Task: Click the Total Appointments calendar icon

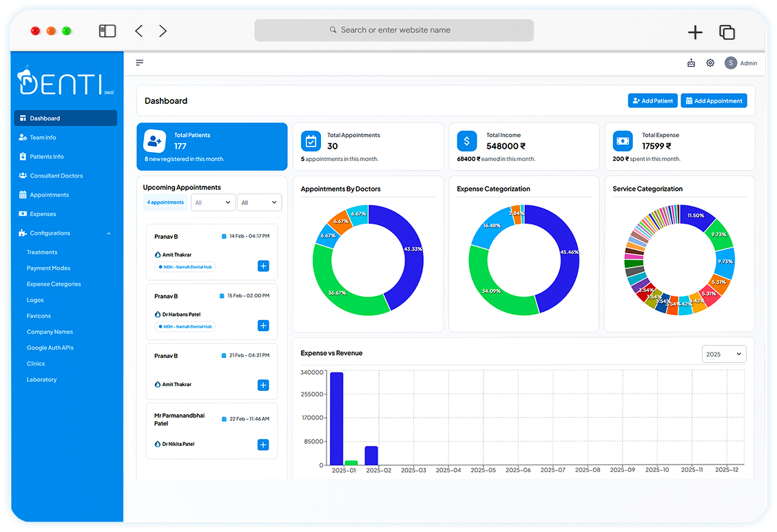Action: click(x=311, y=142)
